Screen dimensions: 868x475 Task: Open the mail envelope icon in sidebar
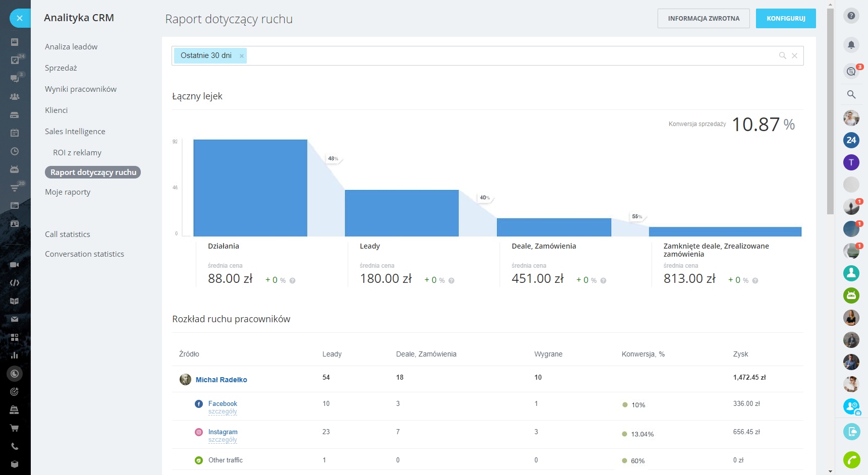click(15, 319)
